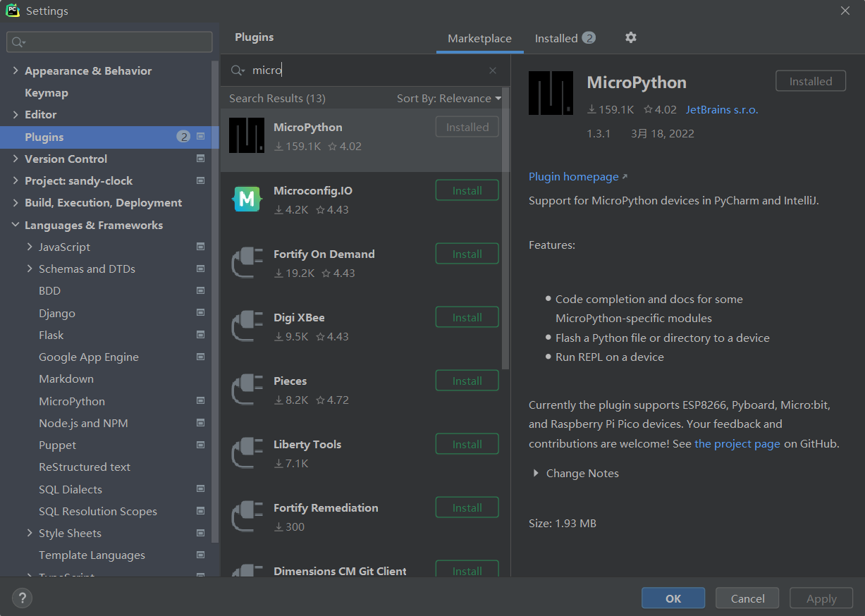This screenshot has height=616, width=865.
Task: Expand the Change Notes section
Action: [x=536, y=474]
